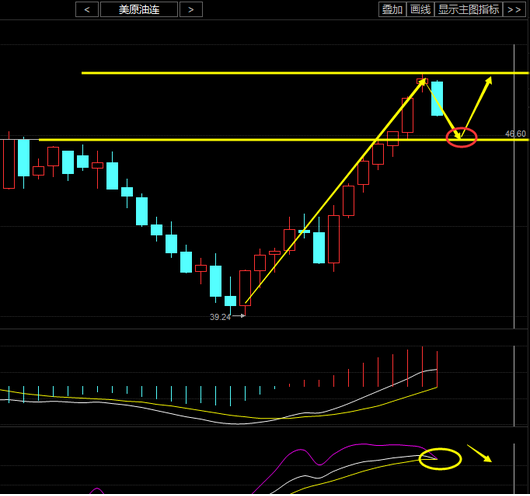Viewport: 530px width, 496px height.
Task: Click the vertical price axis divider
Action: coord(514,186)
